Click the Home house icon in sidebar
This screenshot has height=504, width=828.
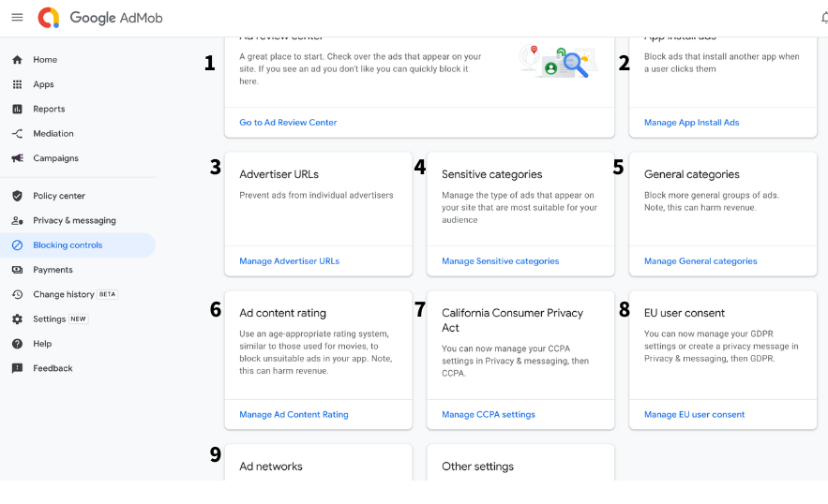point(18,60)
